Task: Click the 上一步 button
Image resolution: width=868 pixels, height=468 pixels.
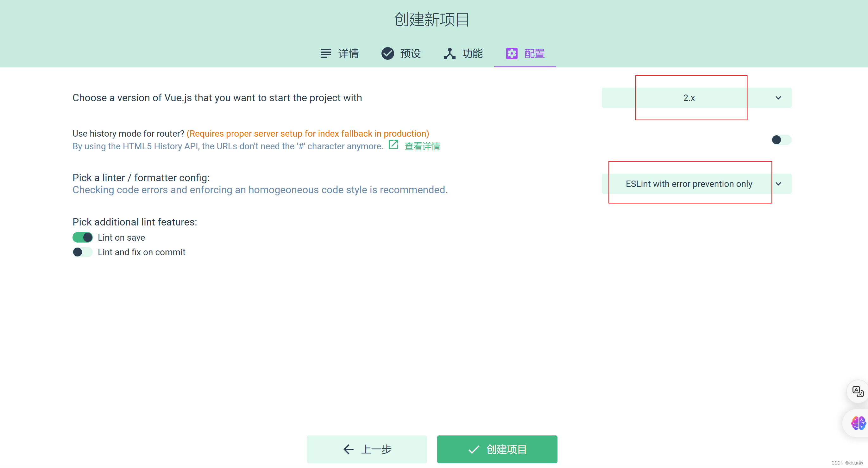Action: [x=367, y=449]
